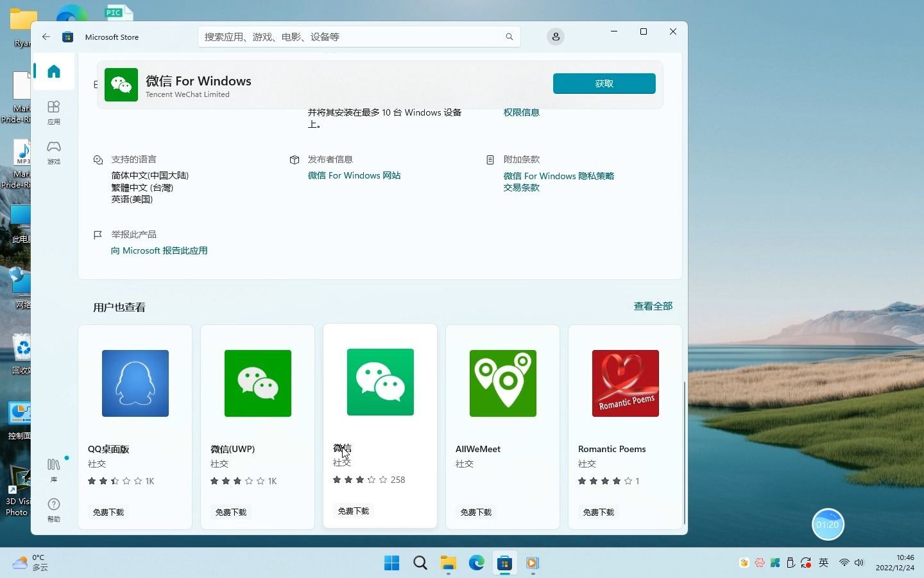The width and height of the screenshot is (924, 578).
Task: Open Wi-Fi network settings in the tray
Action: coord(844,563)
